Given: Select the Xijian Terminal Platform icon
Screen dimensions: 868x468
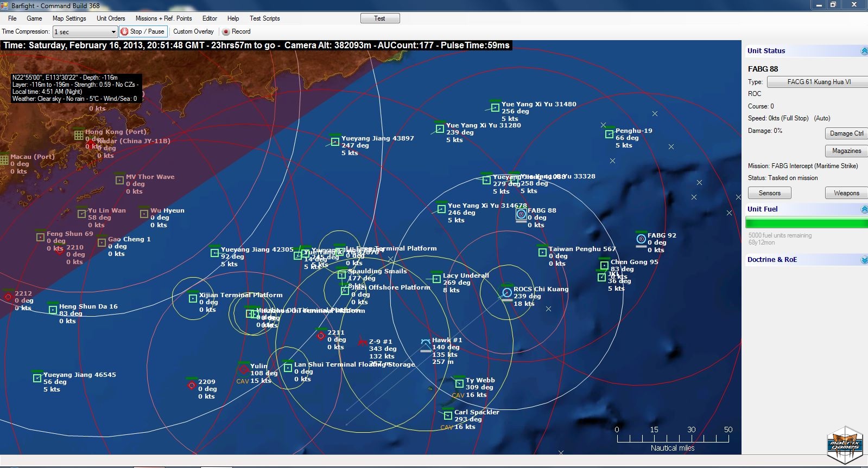Looking at the screenshot, I should point(193,298).
